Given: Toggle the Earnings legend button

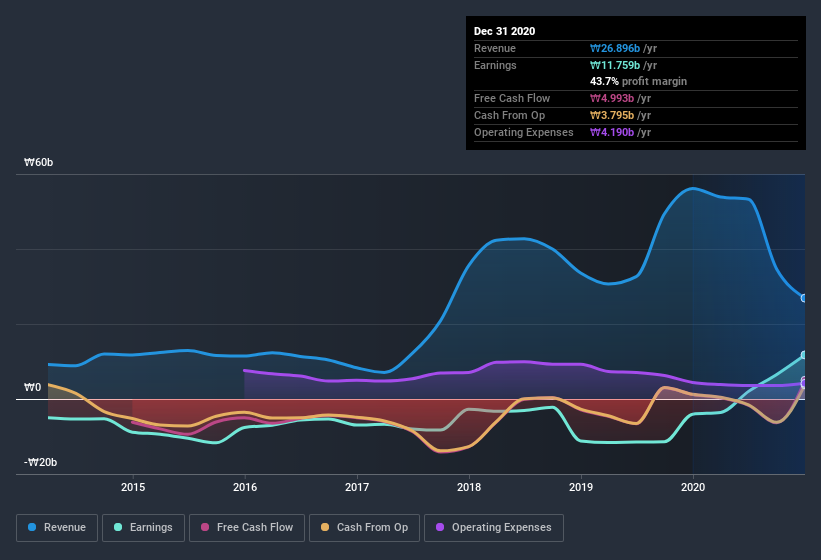Looking at the screenshot, I should pyautogui.click(x=143, y=527).
